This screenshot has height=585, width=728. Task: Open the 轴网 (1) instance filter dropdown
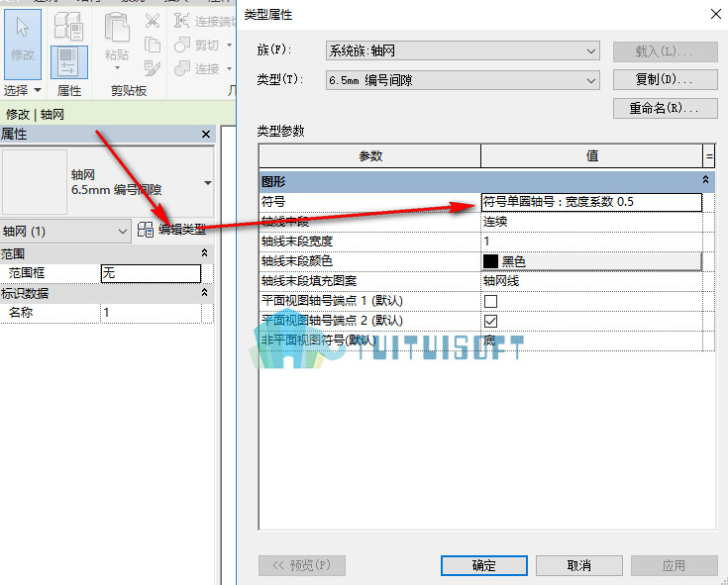65,231
